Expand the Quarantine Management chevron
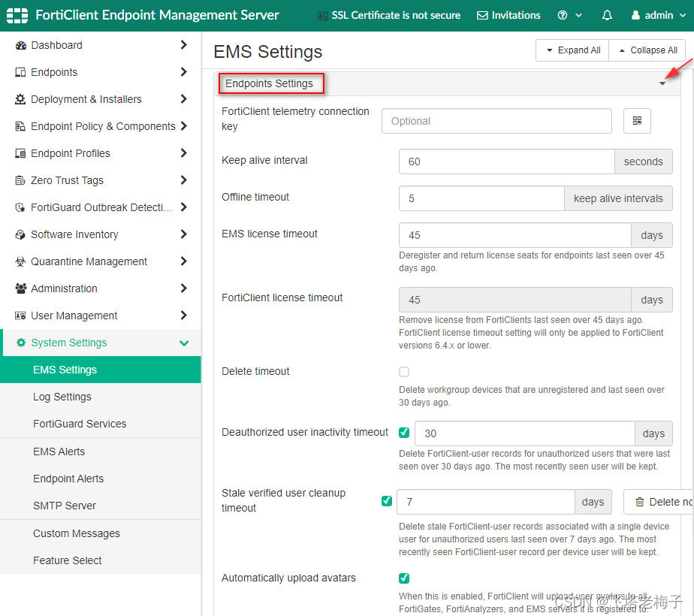 coord(184,261)
